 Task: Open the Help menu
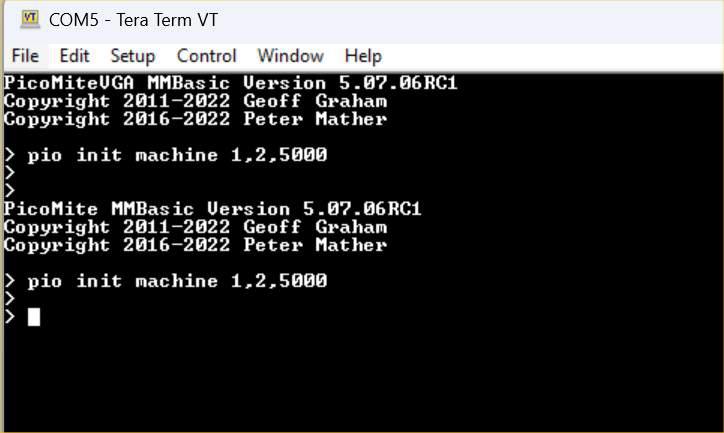(363, 56)
